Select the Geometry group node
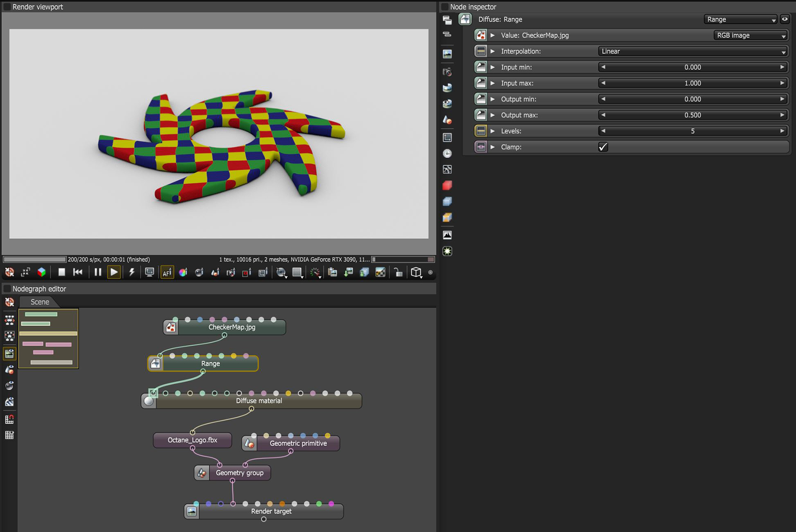This screenshot has height=532, width=796. coord(233,473)
